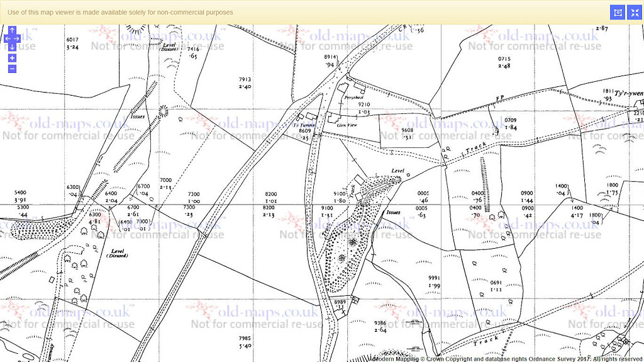Click parcel number 5400 on the map
The width and height of the screenshot is (644, 362).
(x=20, y=193)
